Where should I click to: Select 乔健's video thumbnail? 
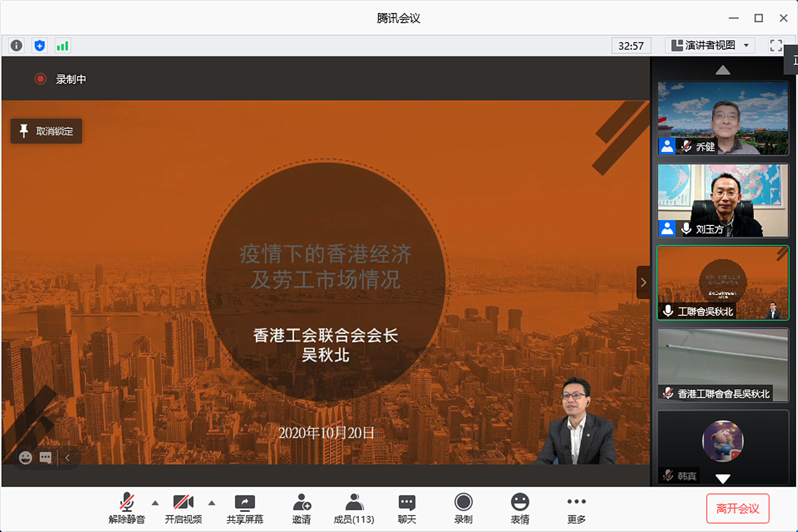pos(723,117)
